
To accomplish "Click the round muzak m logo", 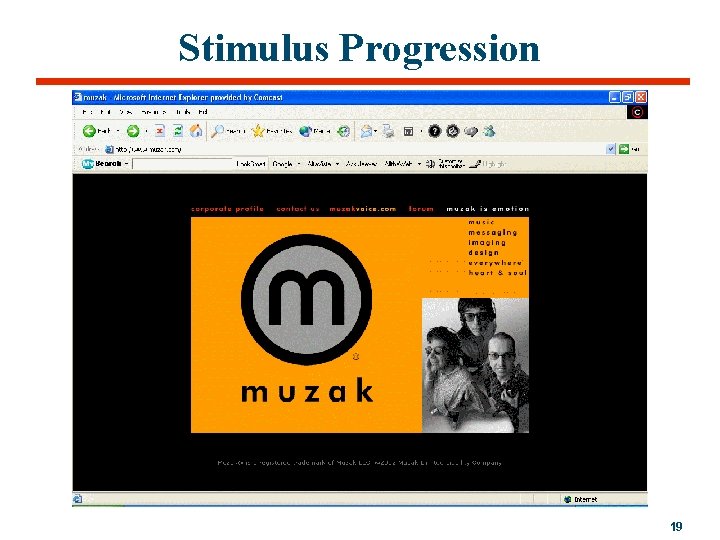I will [306, 299].
